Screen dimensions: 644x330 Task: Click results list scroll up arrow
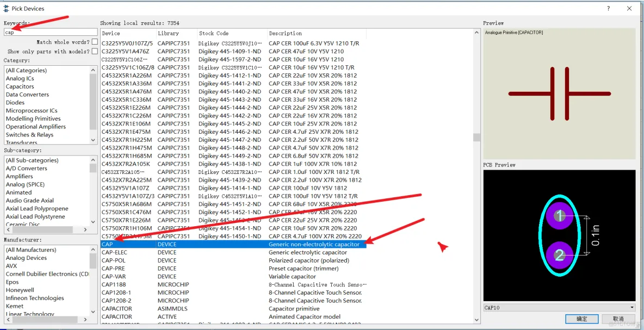coord(476,33)
